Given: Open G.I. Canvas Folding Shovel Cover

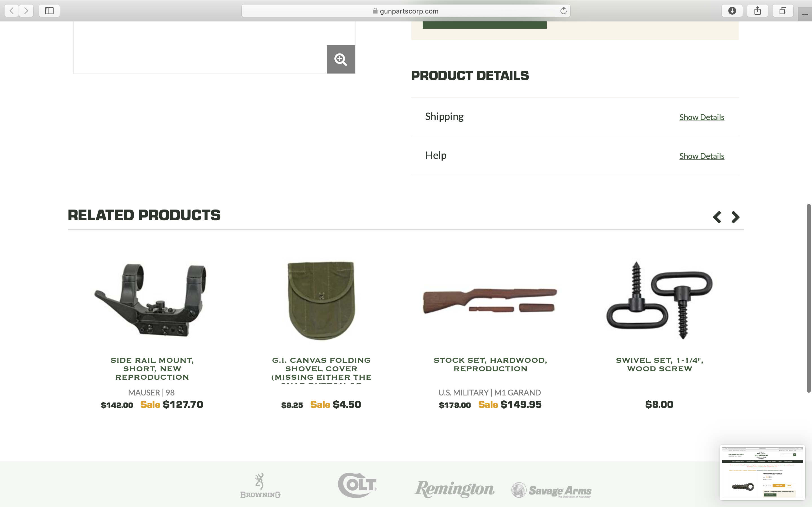Looking at the screenshot, I should pos(321,368).
